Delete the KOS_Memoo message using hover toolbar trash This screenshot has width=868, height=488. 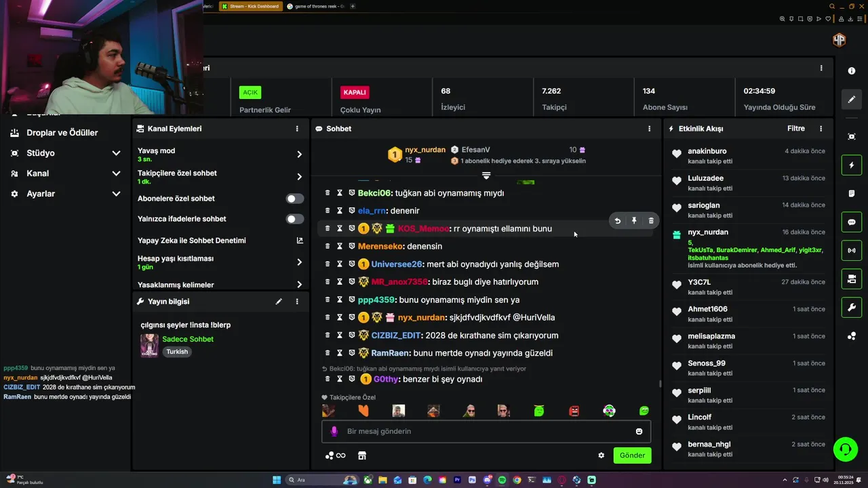click(x=651, y=221)
